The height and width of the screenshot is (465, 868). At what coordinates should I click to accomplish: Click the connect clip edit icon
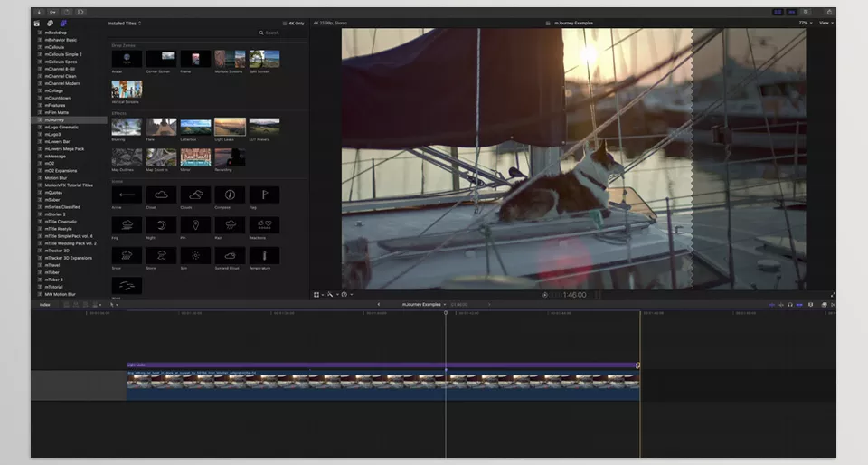[66, 305]
